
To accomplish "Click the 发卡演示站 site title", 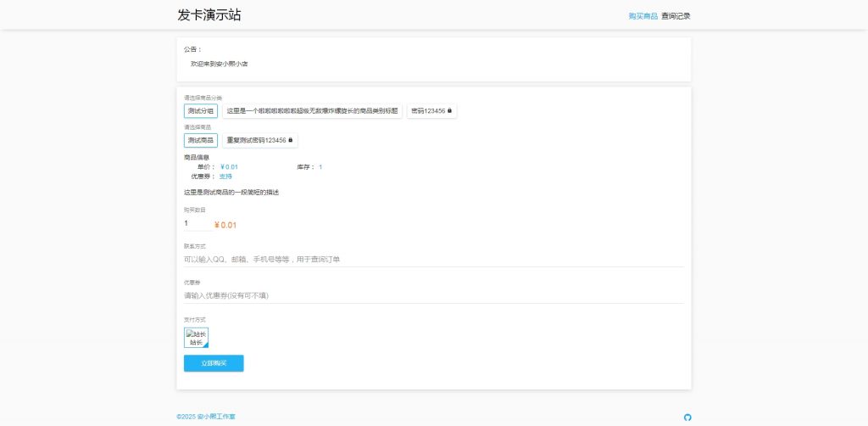I will 209,15.
